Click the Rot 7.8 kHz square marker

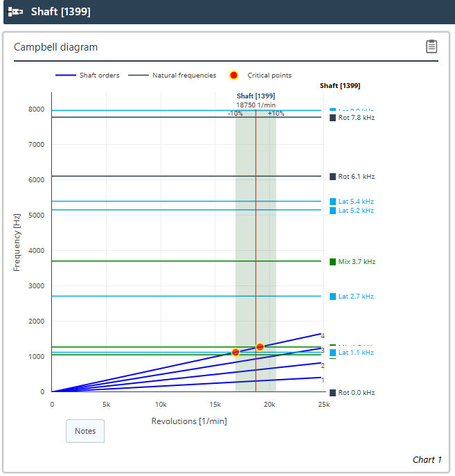332,118
